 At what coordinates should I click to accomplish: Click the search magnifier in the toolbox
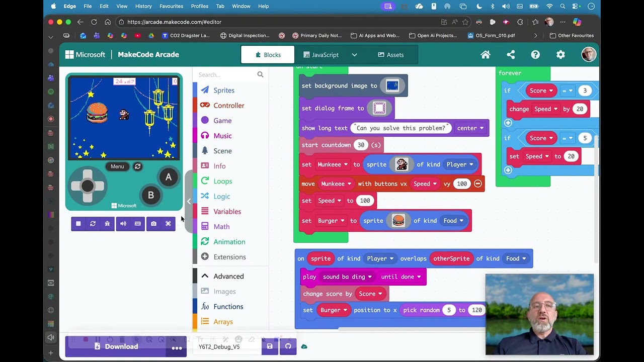coord(260,74)
